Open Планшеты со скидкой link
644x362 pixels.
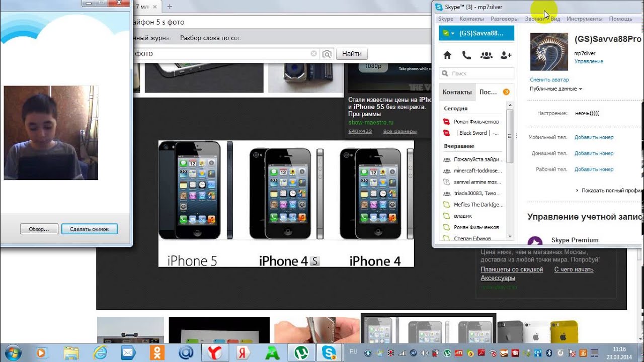(512, 269)
